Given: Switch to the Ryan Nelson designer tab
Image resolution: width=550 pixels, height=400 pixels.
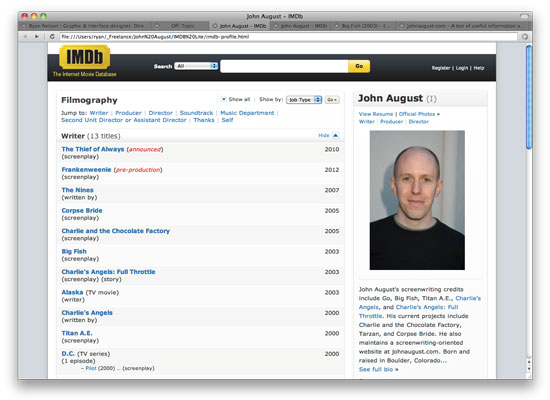Looking at the screenshot, I should (x=86, y=26).
